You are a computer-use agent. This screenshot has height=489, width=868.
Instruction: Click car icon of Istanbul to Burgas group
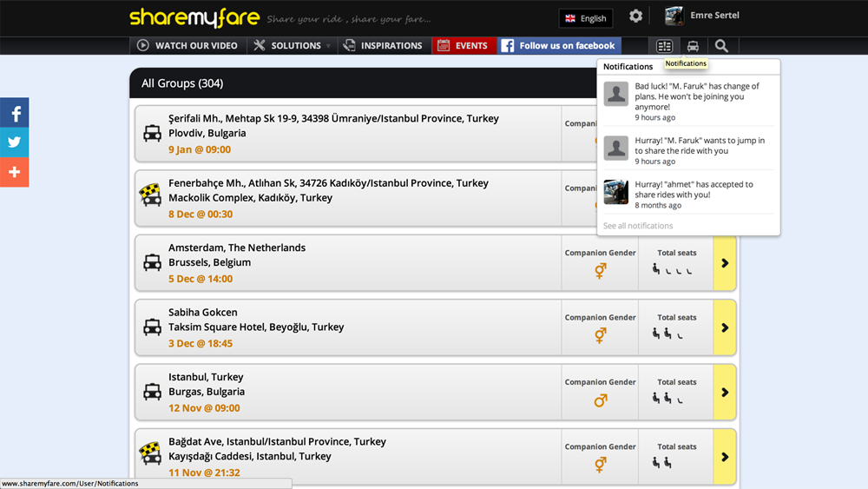152,392
